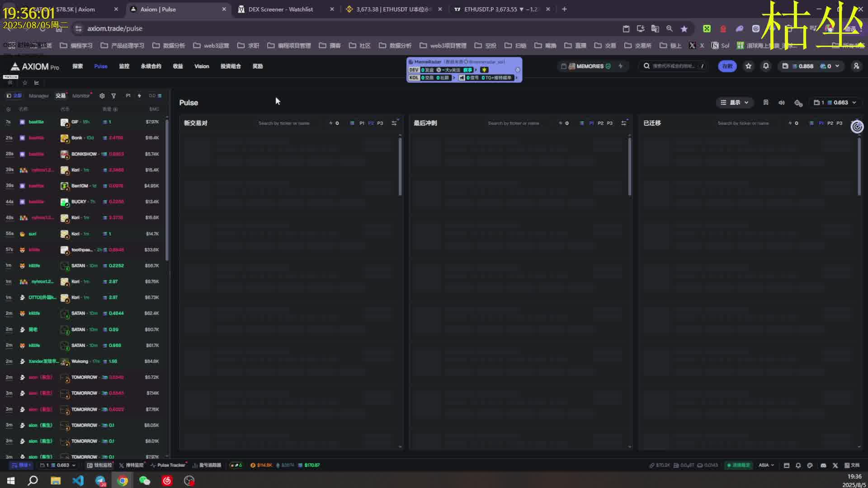Select P2 preset in 已迁移 column
The width and height of the screenshot is (868, 488).
pyautogui.click(x=830, y=123)
